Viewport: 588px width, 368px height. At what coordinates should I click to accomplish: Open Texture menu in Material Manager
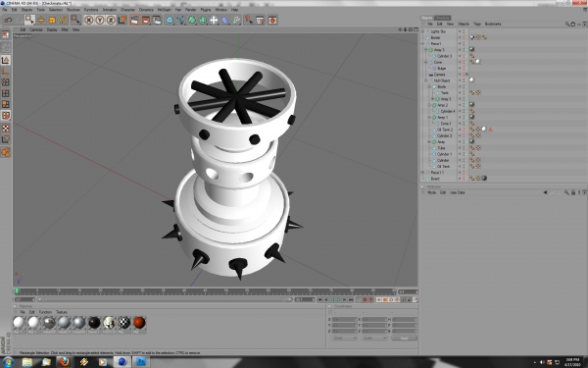point(62,312)
